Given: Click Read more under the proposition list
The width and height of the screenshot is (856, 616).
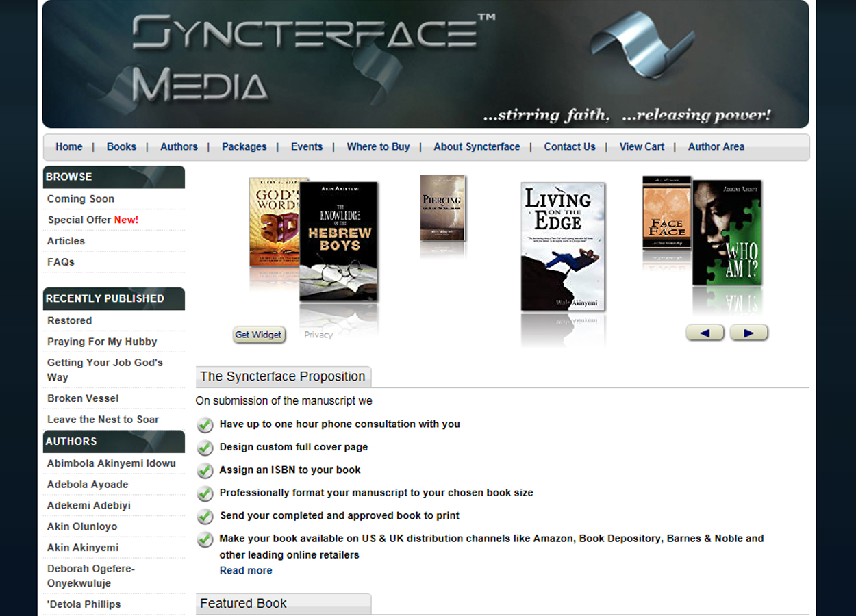Looking at the screenshot, I should click(x=246, y=570).
